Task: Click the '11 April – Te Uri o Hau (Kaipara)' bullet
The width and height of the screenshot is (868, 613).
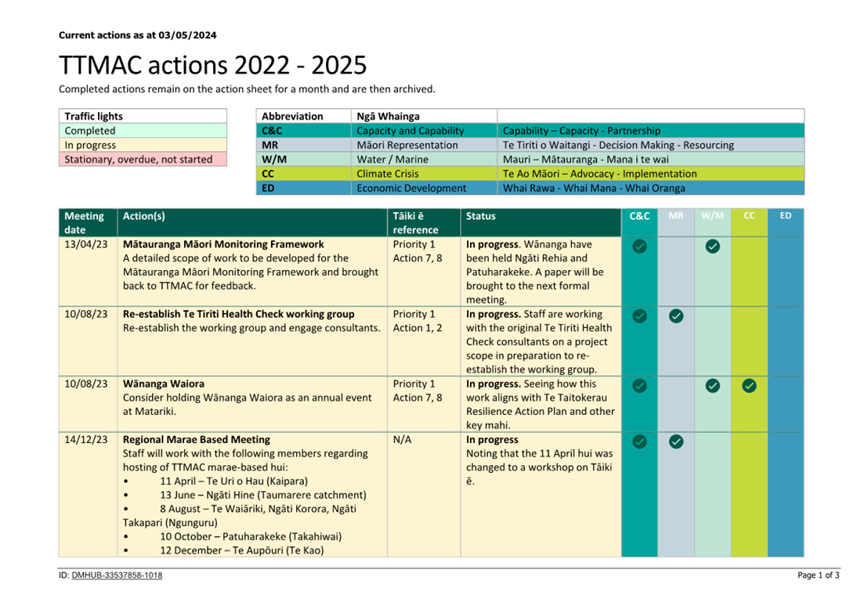Action: (x=233, y=481)
